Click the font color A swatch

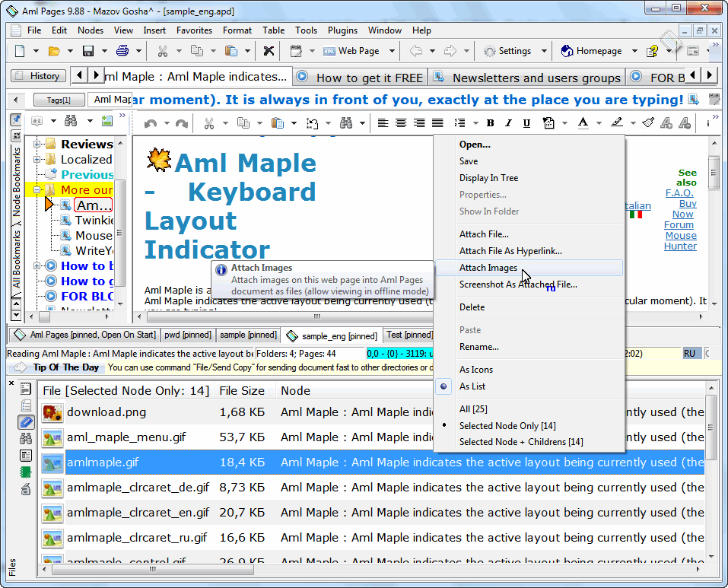(x=583, y=123)
